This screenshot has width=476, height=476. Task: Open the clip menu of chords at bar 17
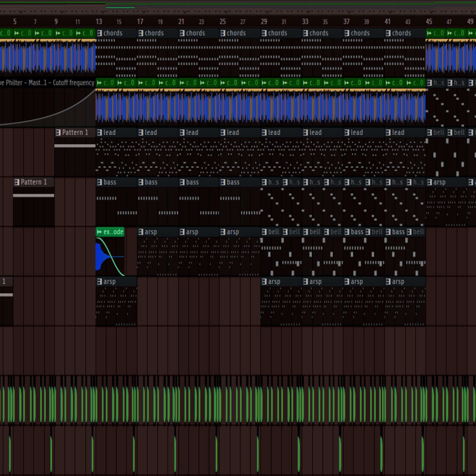point(141,33)
